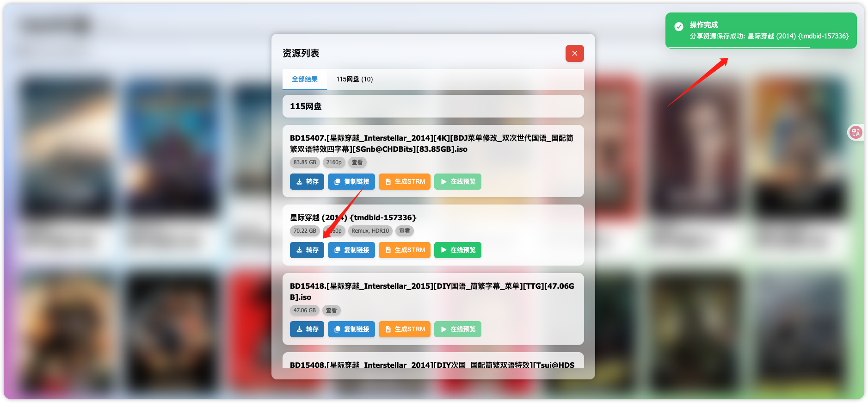Close the 资源列表 dialog with red X

pyautogui.click(x=574, y=53)
